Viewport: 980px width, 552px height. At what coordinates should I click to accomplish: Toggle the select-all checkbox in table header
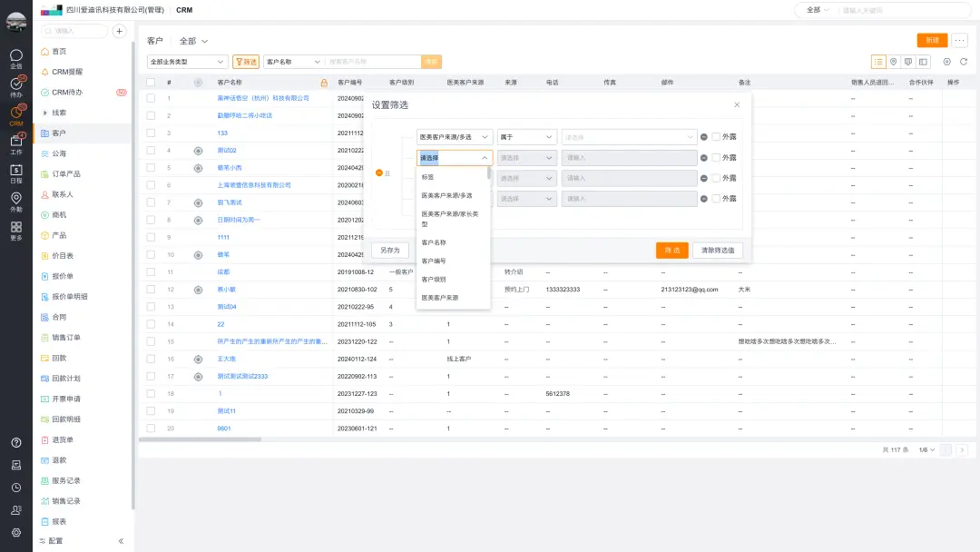coord(151,83)
